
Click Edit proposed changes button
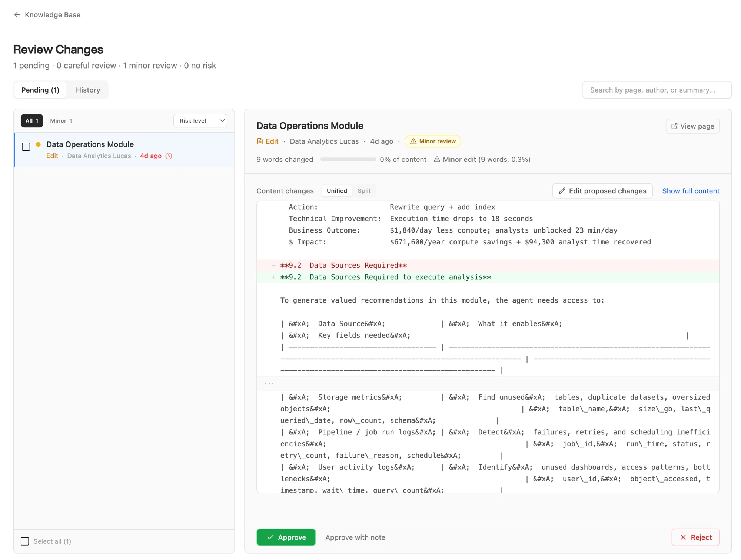[x=602, y=191]
